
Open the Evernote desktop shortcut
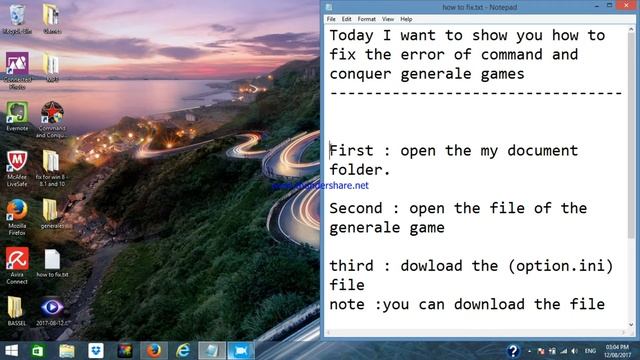pyautogui.click(x=17, y=116)
